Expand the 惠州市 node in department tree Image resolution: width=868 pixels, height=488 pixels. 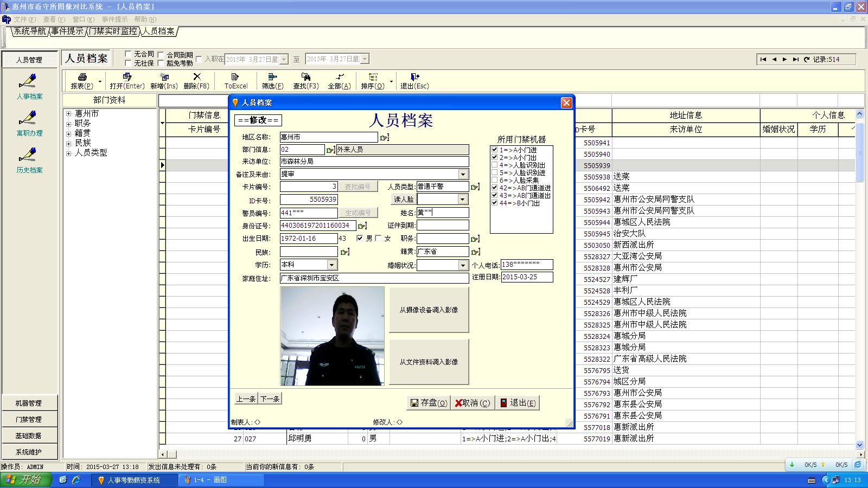69,114
